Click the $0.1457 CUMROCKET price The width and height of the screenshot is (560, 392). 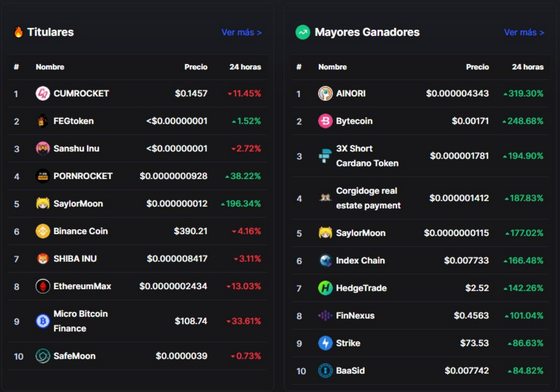[191, 93]
